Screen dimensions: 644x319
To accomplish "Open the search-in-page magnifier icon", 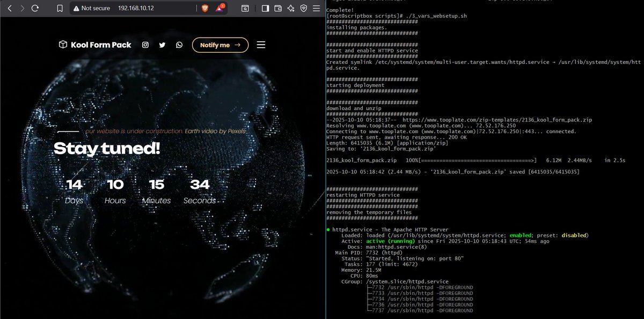I will point(245,8).
